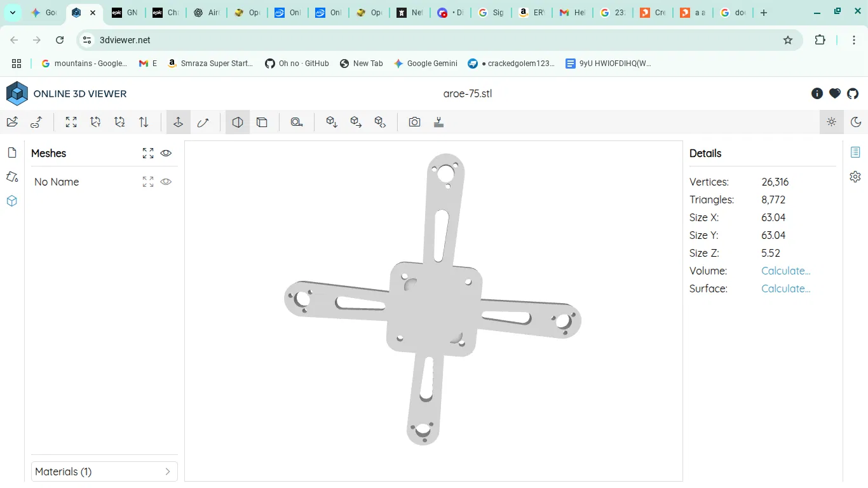Switch to the "Sig" Google tab
The height and width of the screenshot is (488, 868).
coord(491,13)
